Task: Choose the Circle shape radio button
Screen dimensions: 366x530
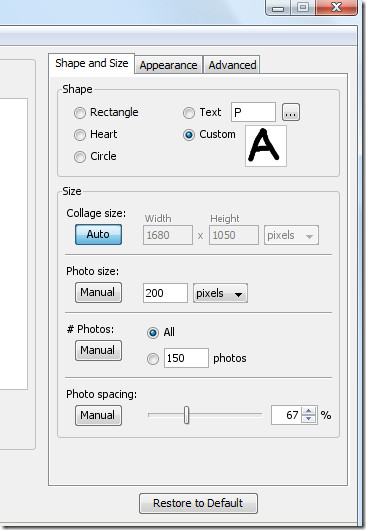Action: tap(80, 157)
